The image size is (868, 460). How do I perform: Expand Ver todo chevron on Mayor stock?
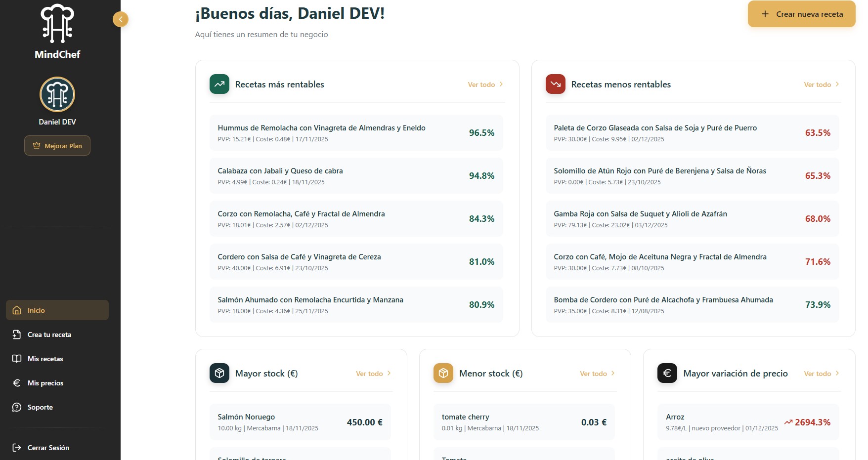click(x=389, y=373)
